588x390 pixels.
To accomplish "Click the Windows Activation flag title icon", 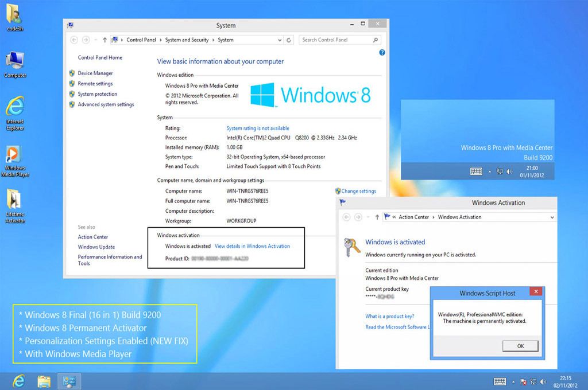I will (x=342, y=202).
